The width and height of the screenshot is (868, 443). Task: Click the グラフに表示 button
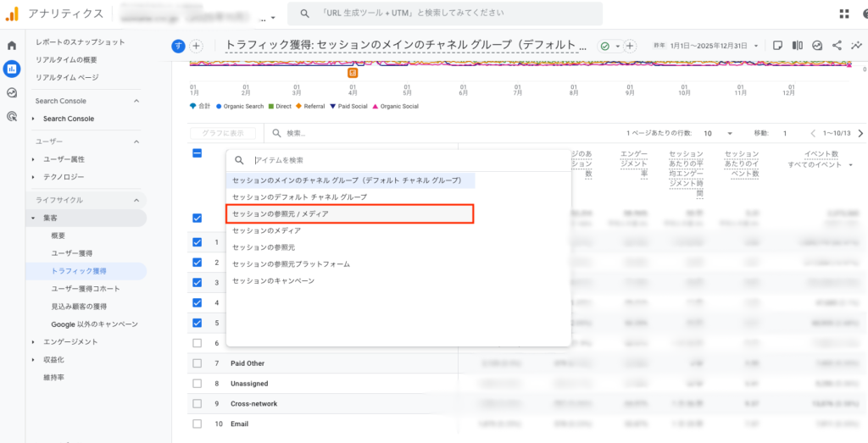pos(223,133)
